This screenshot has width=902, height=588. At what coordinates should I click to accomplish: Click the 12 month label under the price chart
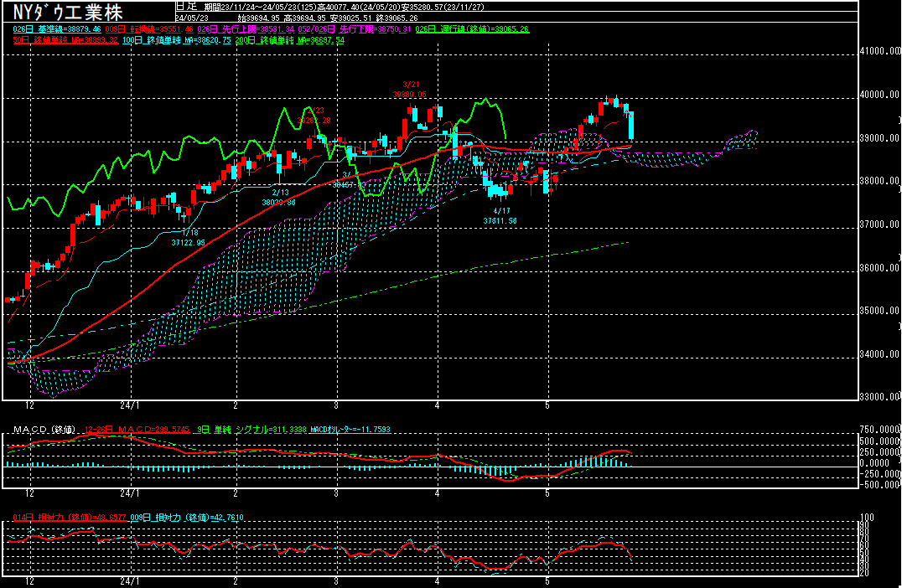pos(30,405)
